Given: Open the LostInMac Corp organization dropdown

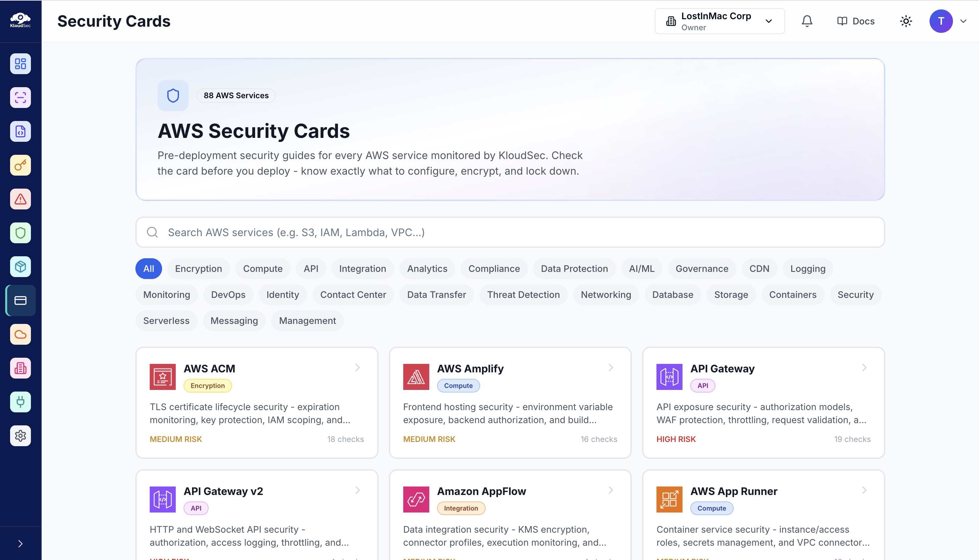Looking at the screenshot, I should (x=720, y=21).
